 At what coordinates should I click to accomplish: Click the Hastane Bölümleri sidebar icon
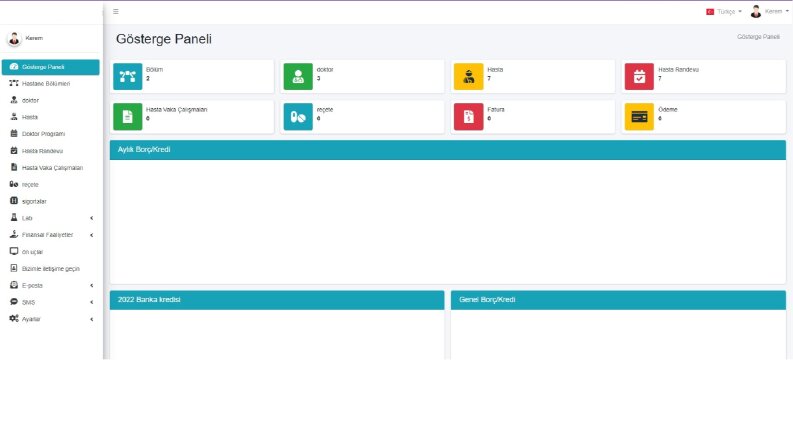click(x=14, y=83)
